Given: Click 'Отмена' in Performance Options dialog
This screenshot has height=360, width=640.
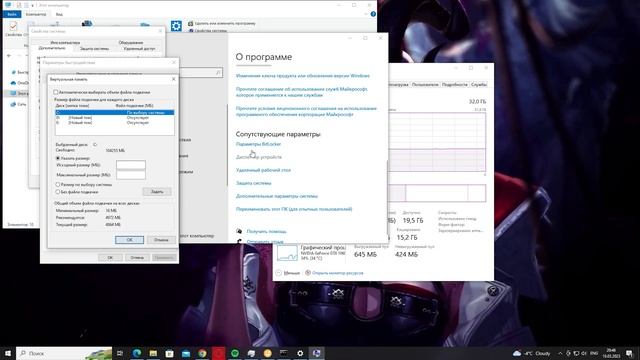Looking at the screenshot, I should [137, 258].
